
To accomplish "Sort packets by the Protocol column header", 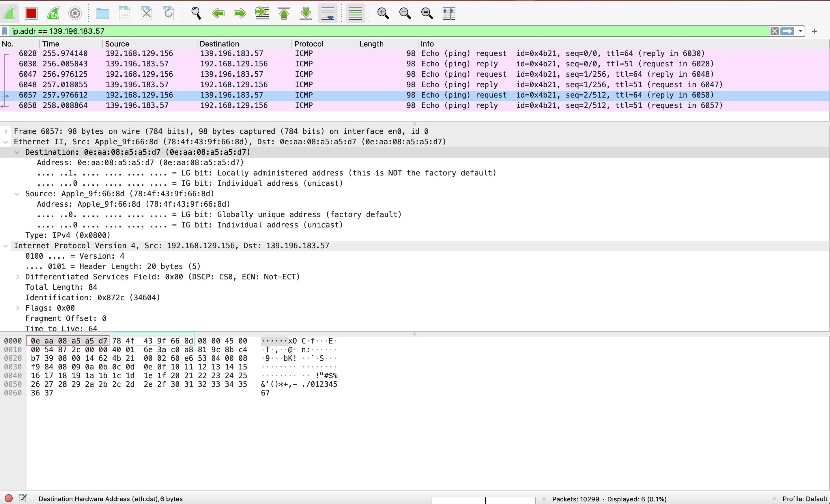I will pos(309,44).
